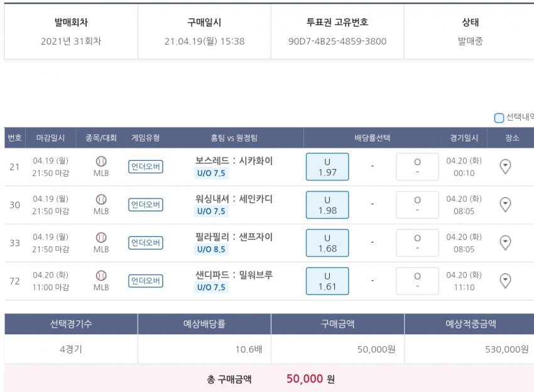534x392 pixels.
Task: Click the baseball icon in row 33
Action: 101,237
